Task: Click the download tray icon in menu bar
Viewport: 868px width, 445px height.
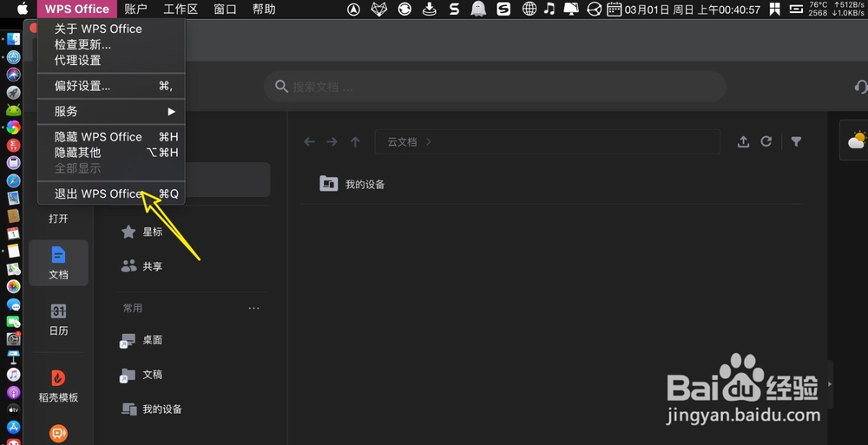Action: coord(429,9)
